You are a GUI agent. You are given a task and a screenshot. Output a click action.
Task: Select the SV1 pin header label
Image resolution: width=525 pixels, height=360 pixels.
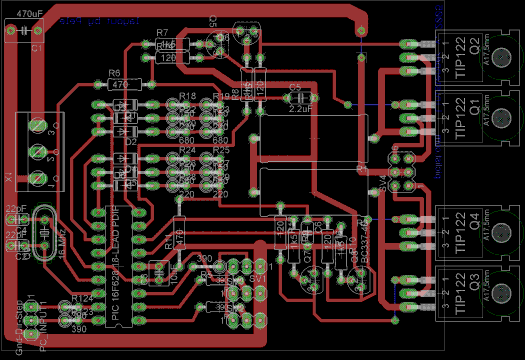(258, 279)
